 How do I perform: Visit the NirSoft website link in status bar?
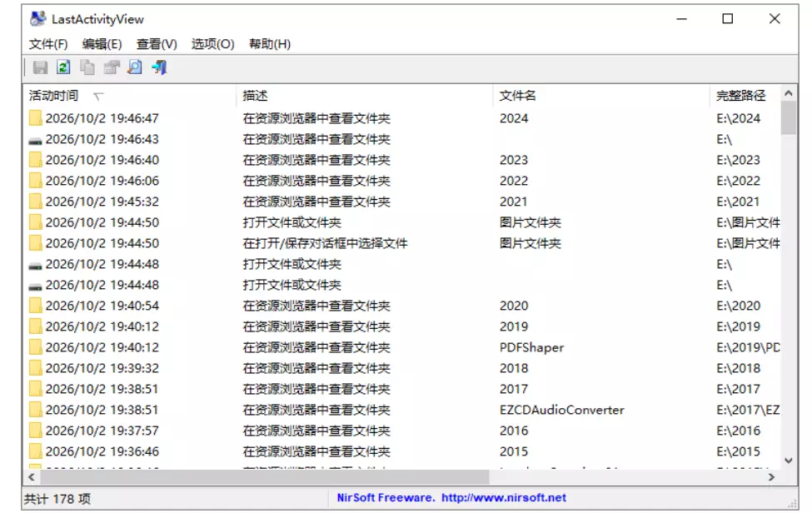tap(503, 498)
